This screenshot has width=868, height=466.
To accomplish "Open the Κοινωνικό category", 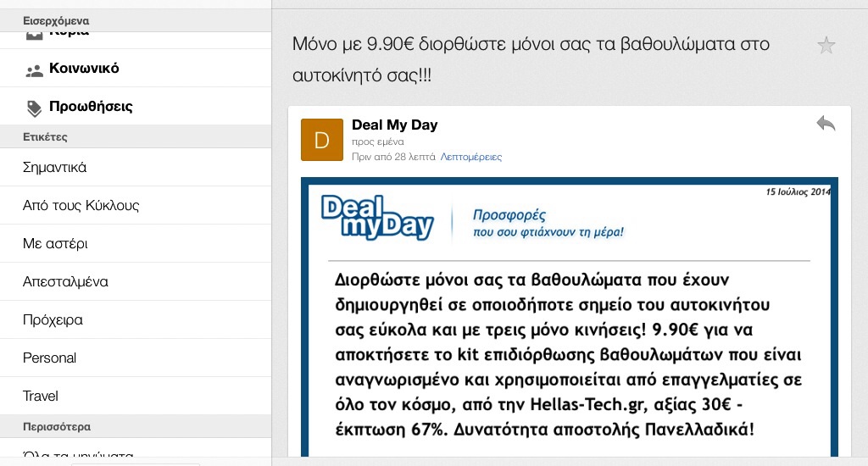I will coord(136,68).
